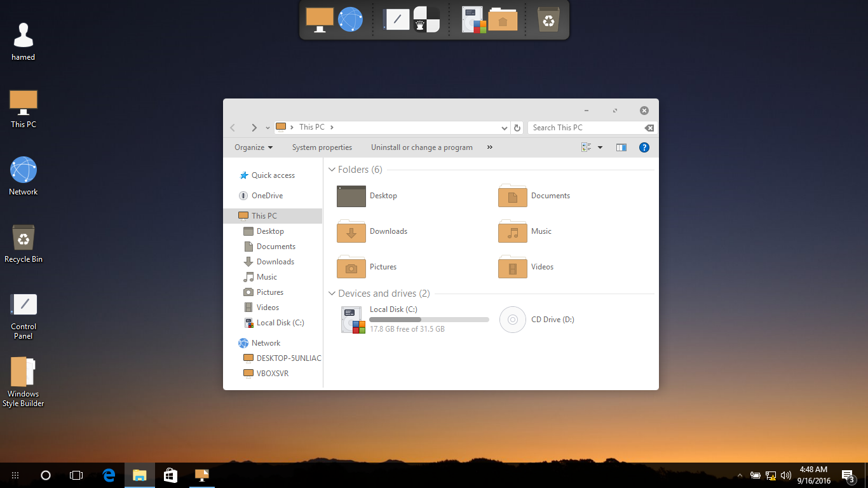The height and width of the screenshot is (488, 868).
Task: Open the Windows Store taskbar icon
Action: [170, 475]
